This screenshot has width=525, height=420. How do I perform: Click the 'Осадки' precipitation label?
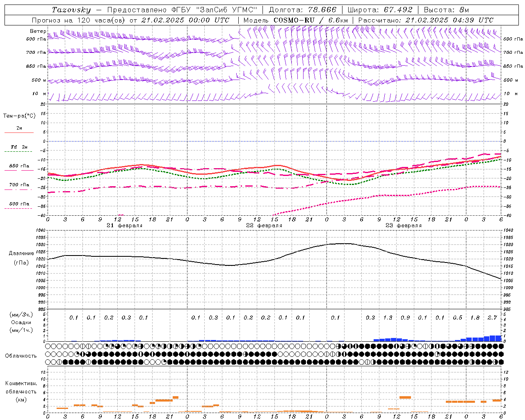click(x=21, y=322)
